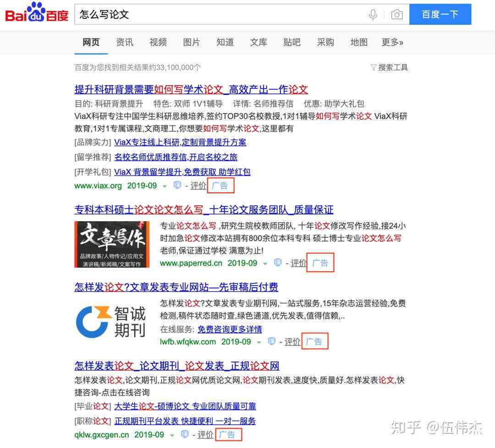
Task: Open the 采购 tab
Action: [325, 42]
